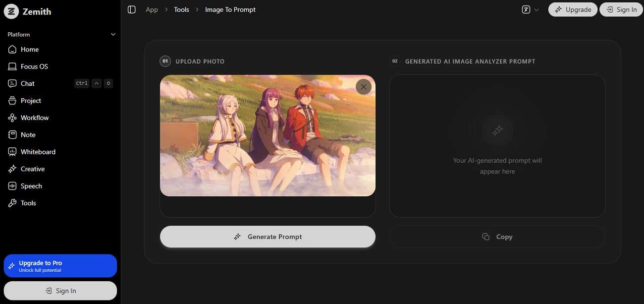Viewport: 644px width, 304px height.
Task: Click the Ctrl shortcut key badge
Action: click(x=82, y=83)
